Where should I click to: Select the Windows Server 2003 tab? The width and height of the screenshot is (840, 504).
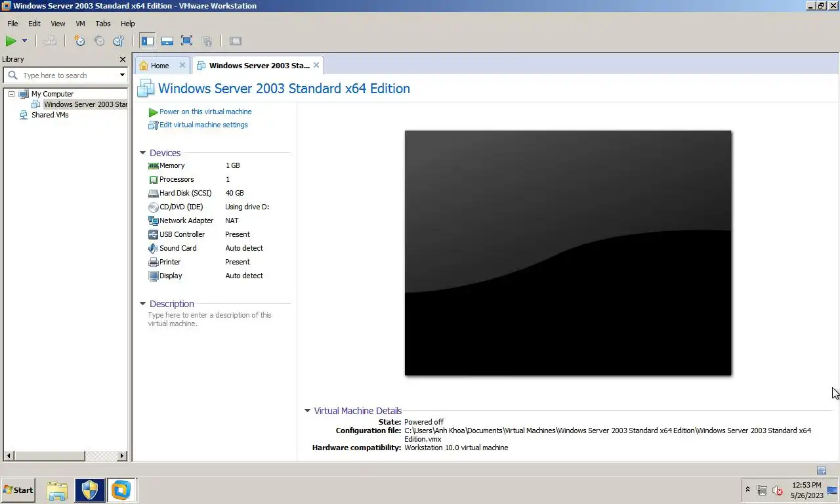(x=259, y=66)
